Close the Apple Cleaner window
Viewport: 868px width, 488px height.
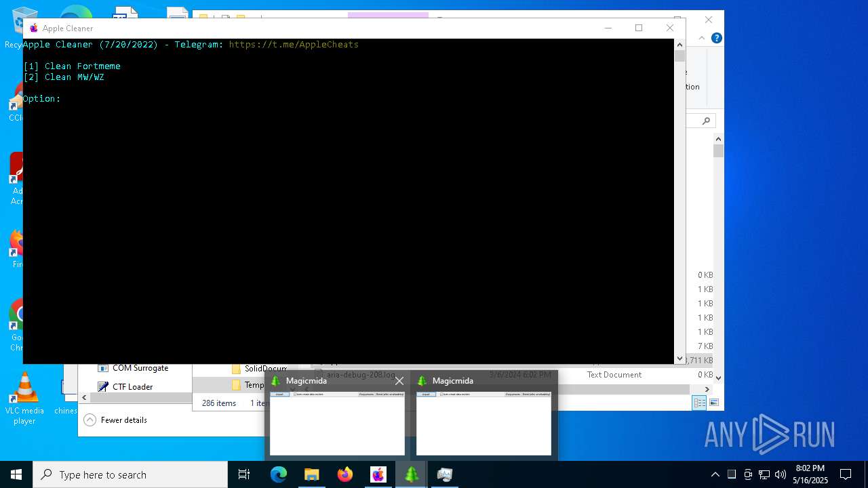tap(670, 28)
